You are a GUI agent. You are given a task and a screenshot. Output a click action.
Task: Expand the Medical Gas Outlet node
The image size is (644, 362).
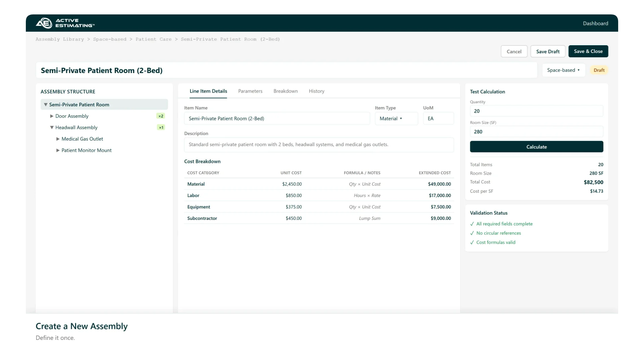[x=58, y=139]
